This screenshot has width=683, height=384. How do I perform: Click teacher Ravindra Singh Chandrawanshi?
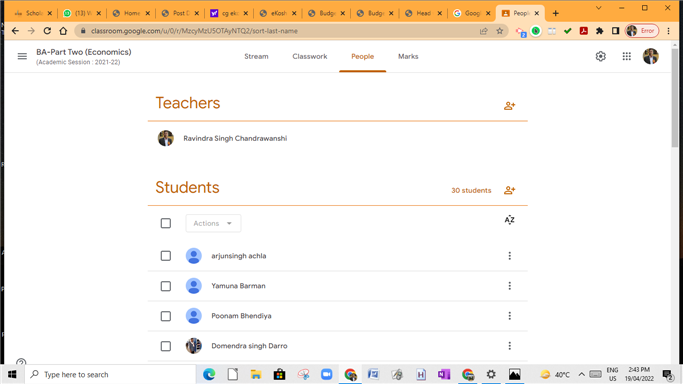(x=235, y=138)
